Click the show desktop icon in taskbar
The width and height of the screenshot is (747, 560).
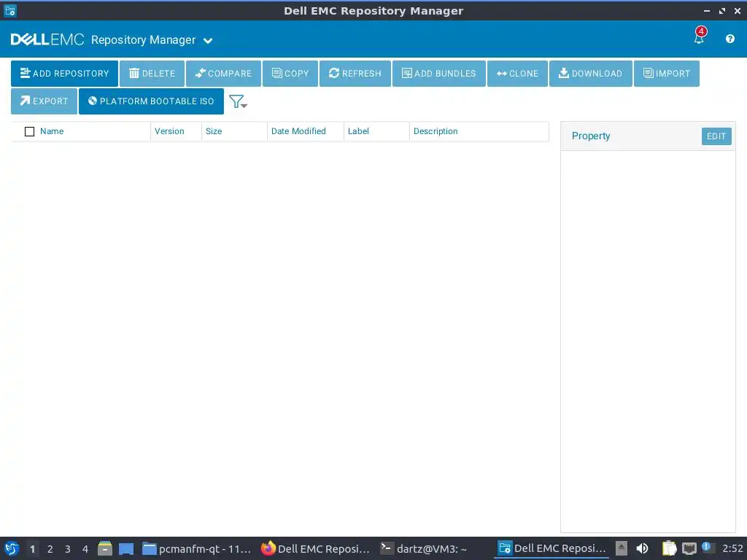[x=126, y=548]
